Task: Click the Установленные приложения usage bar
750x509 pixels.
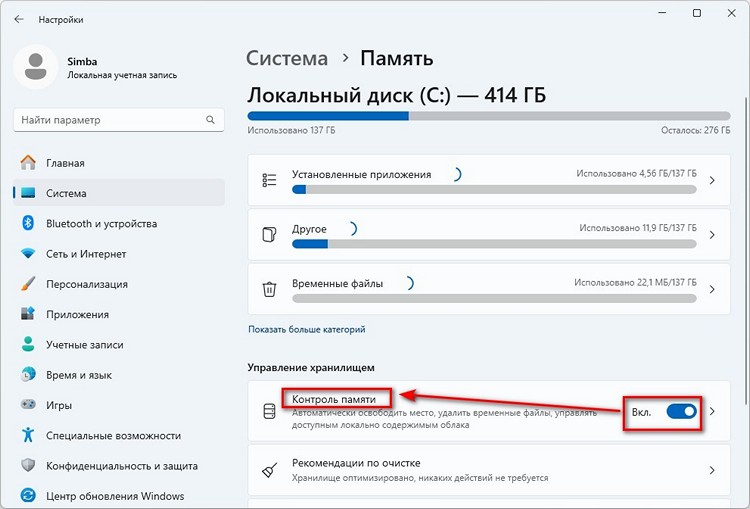Action: pos(494,190)
